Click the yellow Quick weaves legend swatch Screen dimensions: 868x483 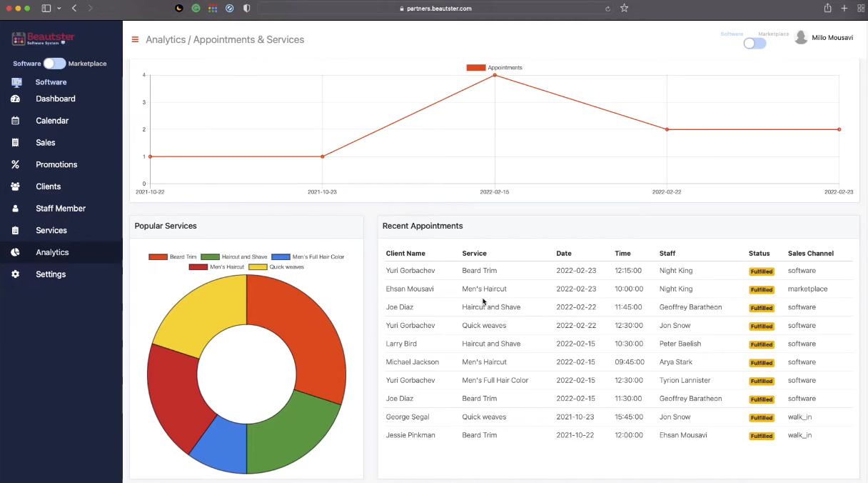(x=257, y=267)
